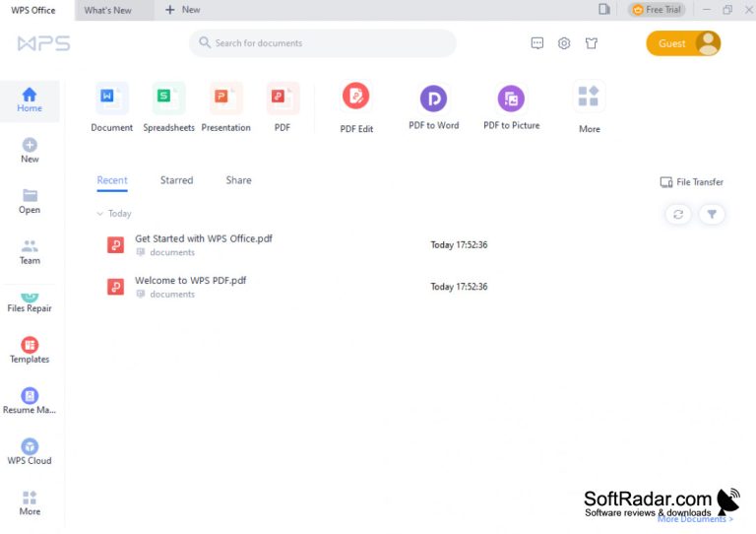Click the timestamp of Welcome to WPS PDF

pyautogui.click(x=459, y=287)
